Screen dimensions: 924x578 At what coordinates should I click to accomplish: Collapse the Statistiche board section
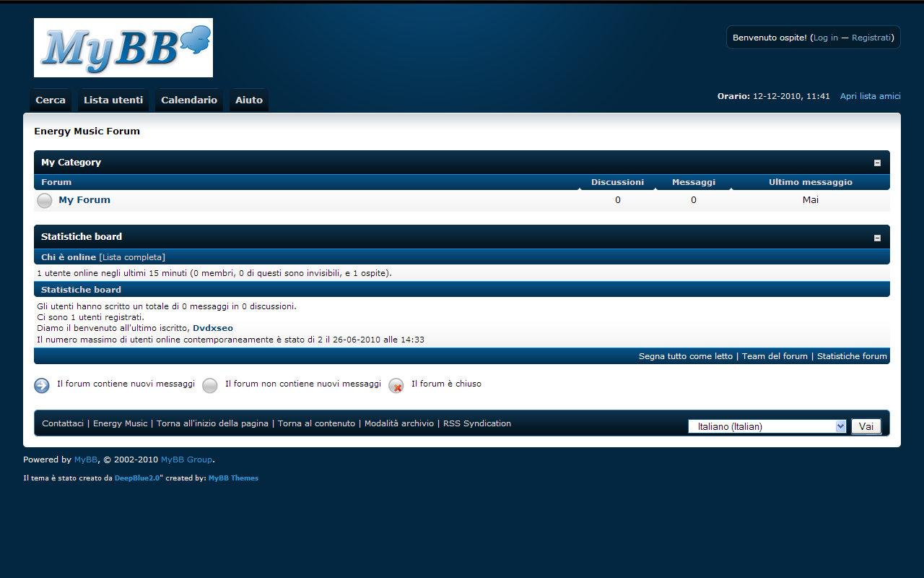[878, 238]
